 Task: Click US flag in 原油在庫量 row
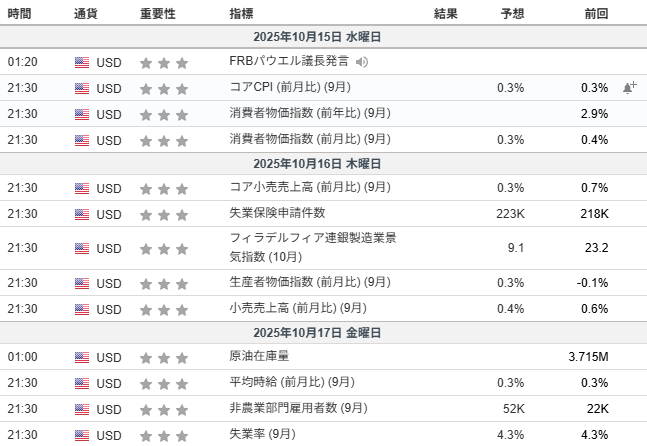pos(82,357)
